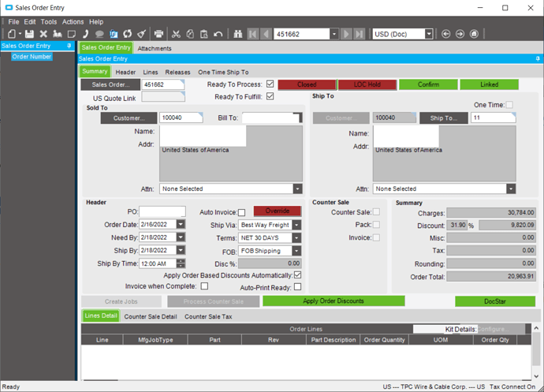Click the DocStar button
The image size is (544, 392).
495,301
